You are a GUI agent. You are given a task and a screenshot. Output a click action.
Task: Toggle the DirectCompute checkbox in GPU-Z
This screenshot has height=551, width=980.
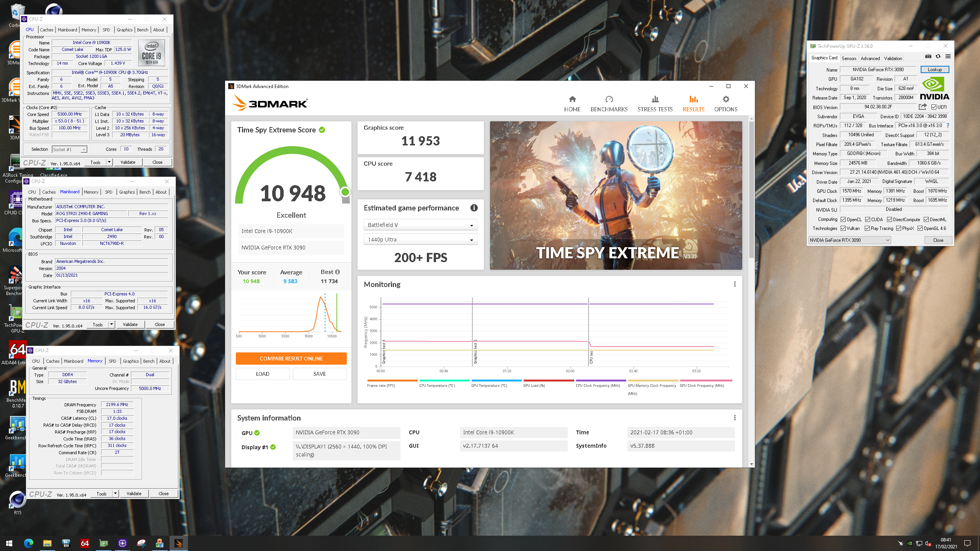click(x=889, y=219)
